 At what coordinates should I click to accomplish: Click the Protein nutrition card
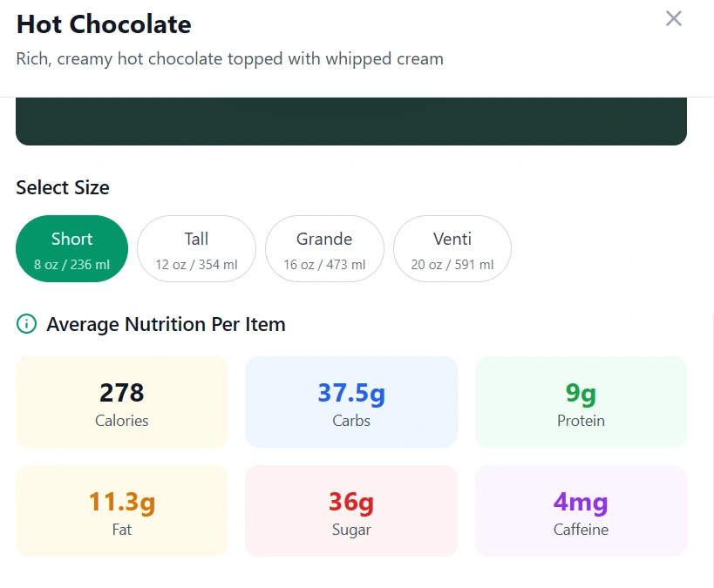click(581, 402)
